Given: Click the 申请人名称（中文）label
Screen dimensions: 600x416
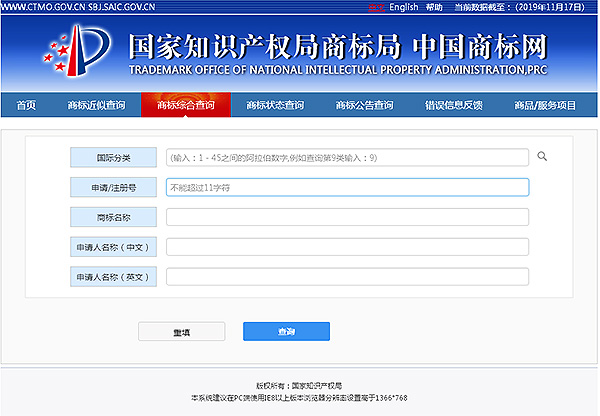Looking at the screenshot, I should (x=113, y=247).
